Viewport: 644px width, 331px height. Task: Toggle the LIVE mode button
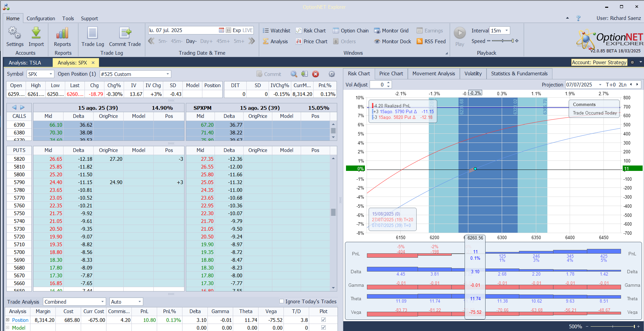248,30
